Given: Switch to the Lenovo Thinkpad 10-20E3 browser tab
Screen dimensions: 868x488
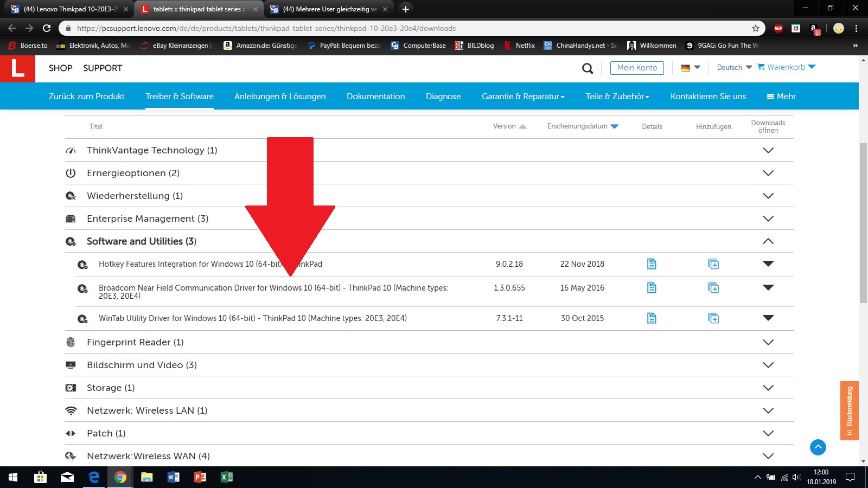Looking at the screenshot, I should [69, 9].
